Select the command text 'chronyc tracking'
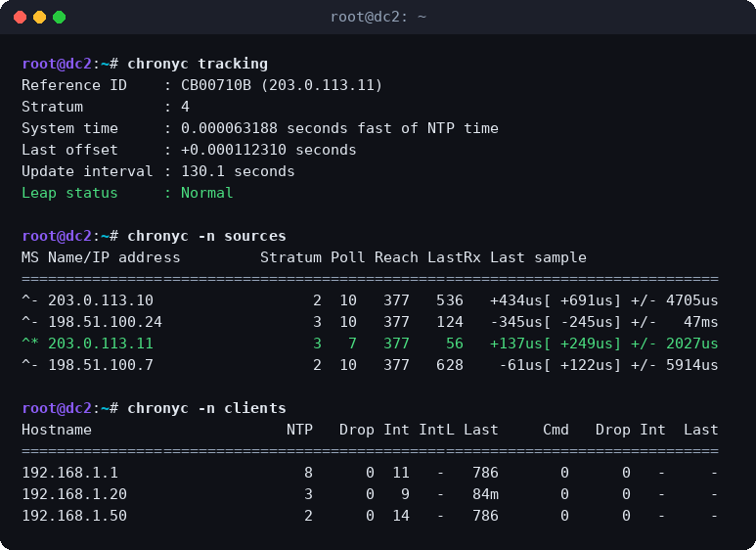 [x=198, y=64]
